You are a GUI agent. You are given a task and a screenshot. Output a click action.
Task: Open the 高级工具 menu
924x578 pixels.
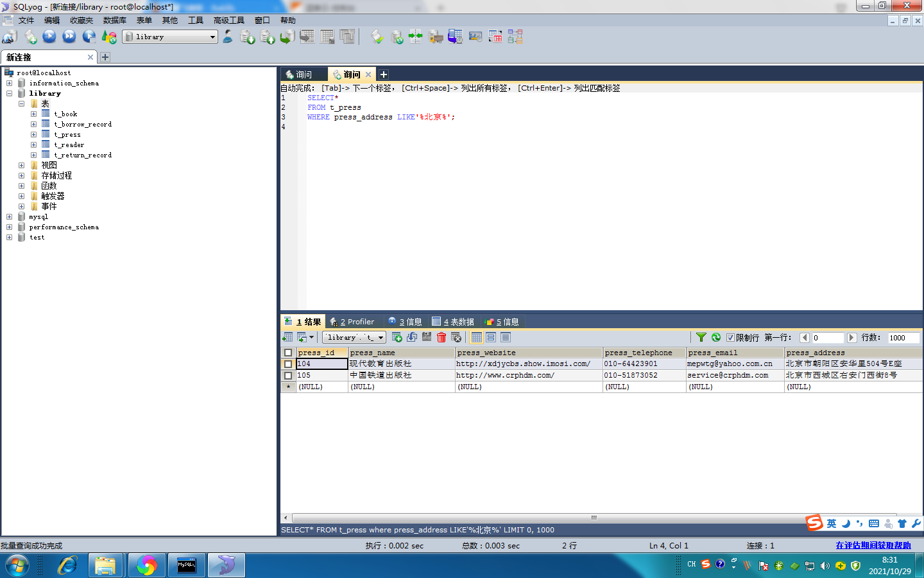coord(229,21)
